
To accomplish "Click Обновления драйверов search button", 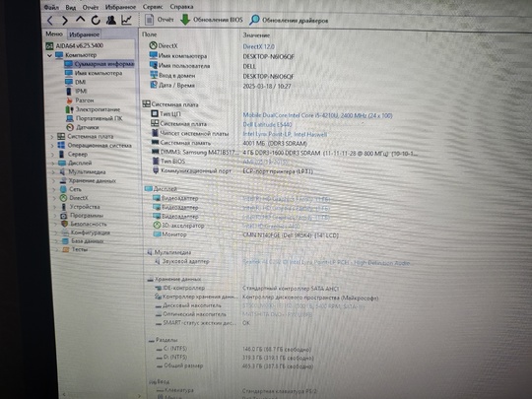I will (289, 20).
